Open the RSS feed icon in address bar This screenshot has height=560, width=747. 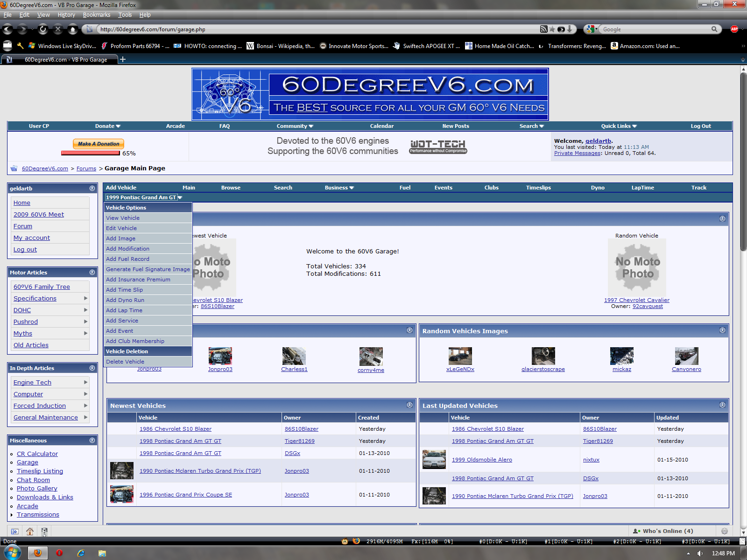coord(543,29)
